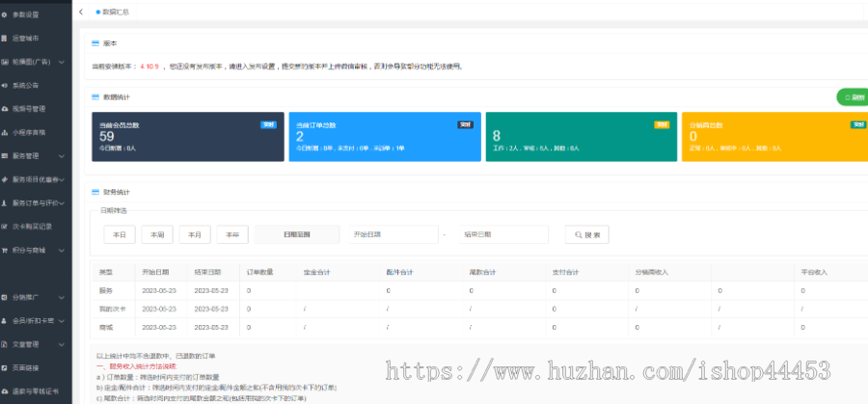Filter finance stats by 本日
This screenshot has height=404, width=868.
pyautogui.click(x=120, y=234)
